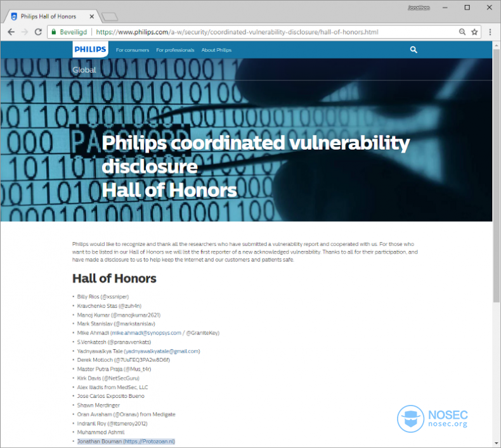Click the Derek Motloch entry

123,360
